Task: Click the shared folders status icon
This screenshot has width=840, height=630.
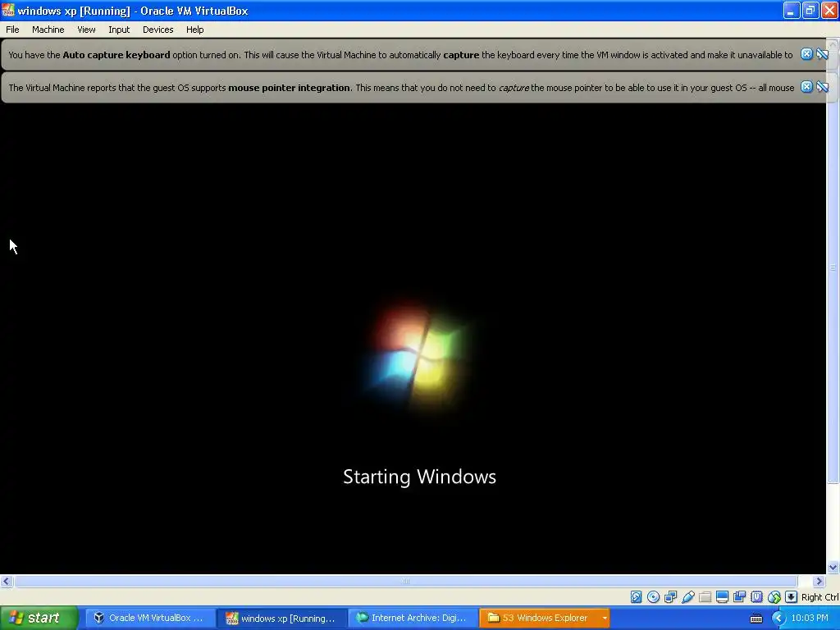Action: 705,597
